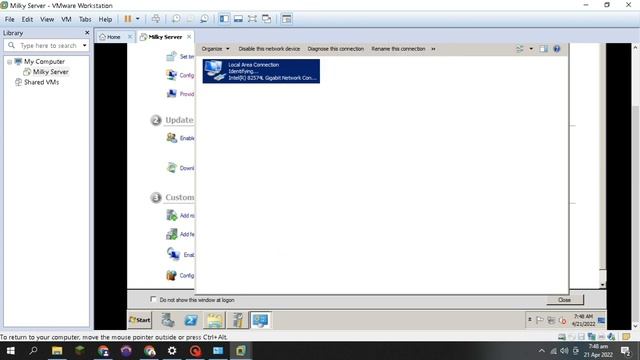
Task: Open the guest Start menu
Action: click(x=140, y=320)
